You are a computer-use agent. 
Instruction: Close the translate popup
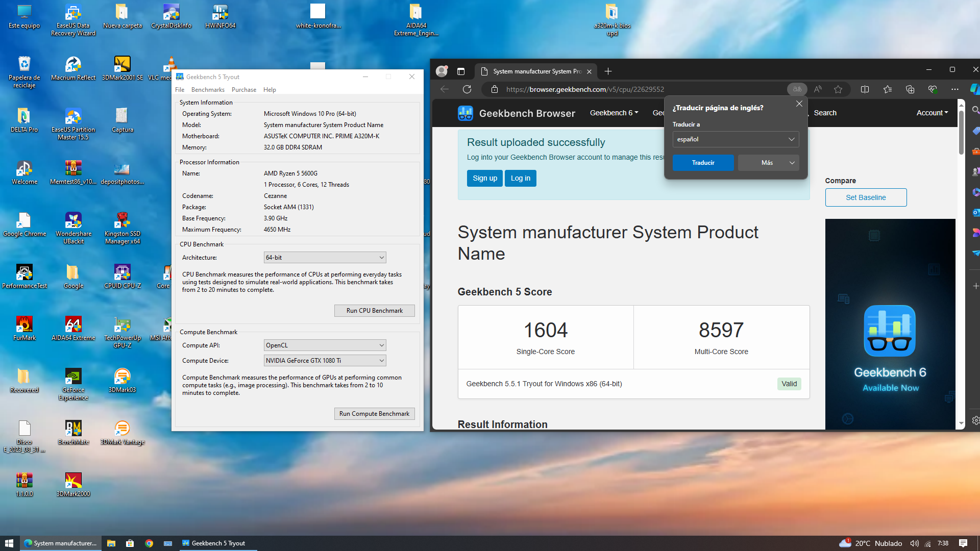coord(799,104)
